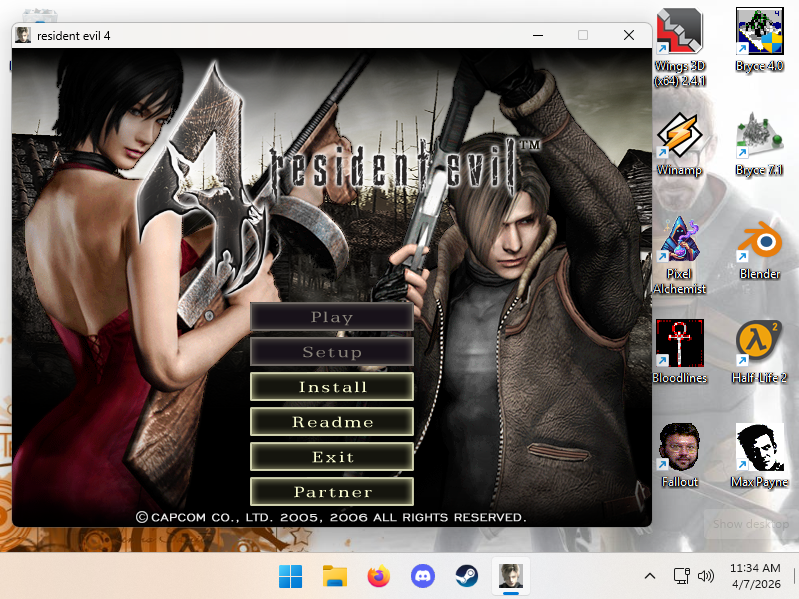This screenshot has height=599, width=799.
Task: Open File Explorer from taskbar
Action: tap(335, 577)
